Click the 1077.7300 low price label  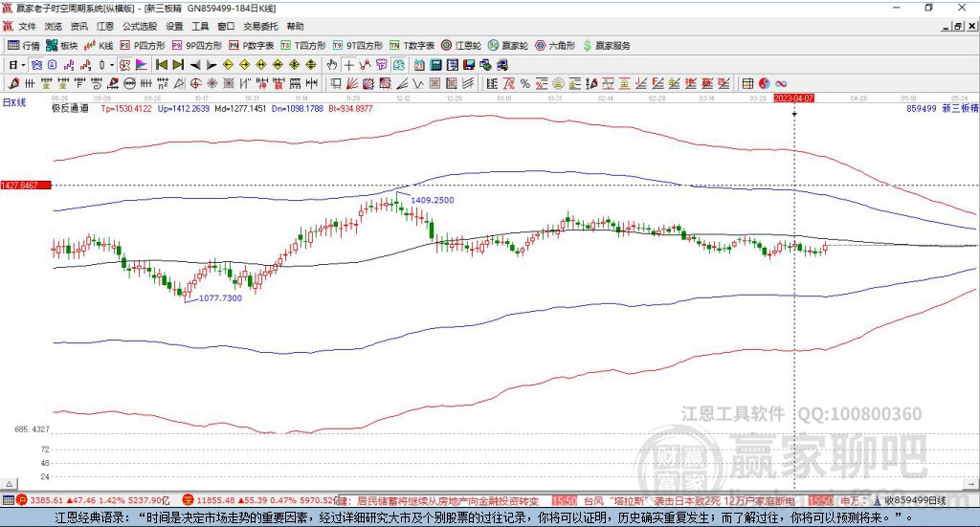coord(221,298)
